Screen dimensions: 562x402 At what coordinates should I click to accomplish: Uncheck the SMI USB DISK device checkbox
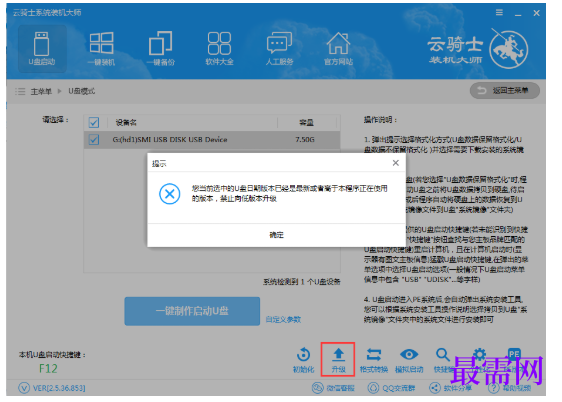pos(94,139)
